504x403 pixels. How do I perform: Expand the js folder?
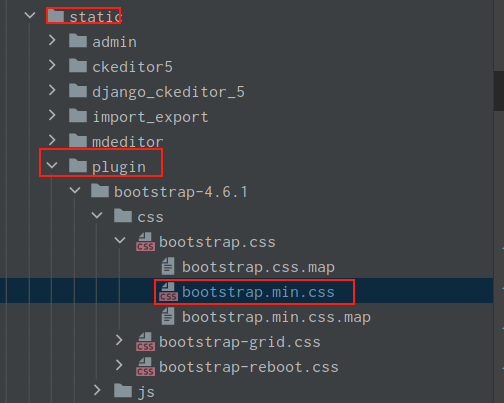pos(97,390)
